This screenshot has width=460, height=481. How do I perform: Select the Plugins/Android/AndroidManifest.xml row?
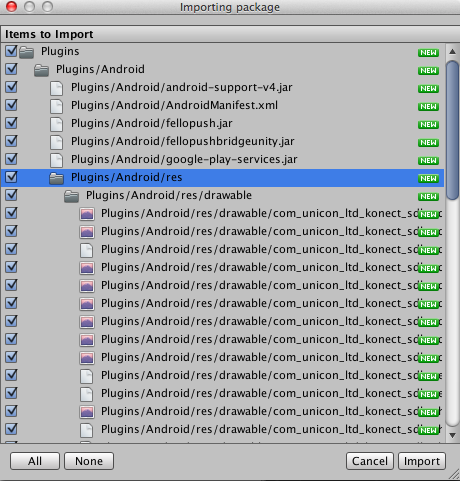pyautogui.click(x=222, y=105)
